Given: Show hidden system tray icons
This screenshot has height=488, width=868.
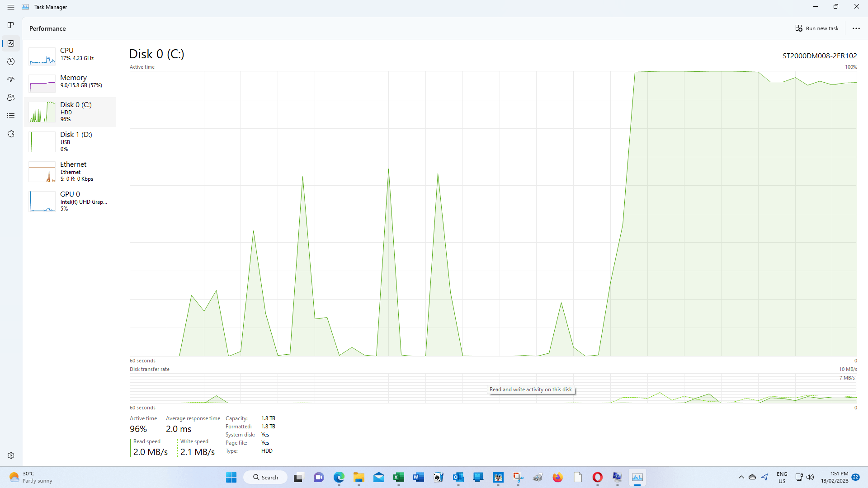Looking at the screenshot, I should pyautogui.click(x=741, y=477).
